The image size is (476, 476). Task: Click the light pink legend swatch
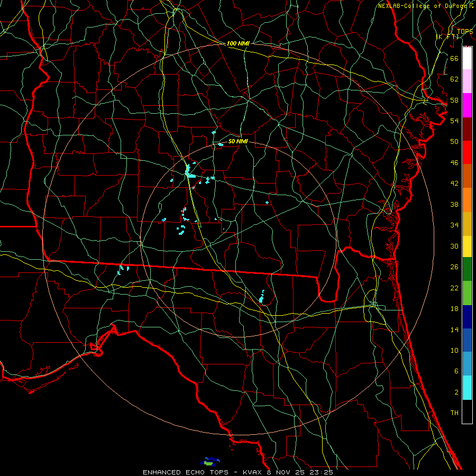click(x=467, y=81)
